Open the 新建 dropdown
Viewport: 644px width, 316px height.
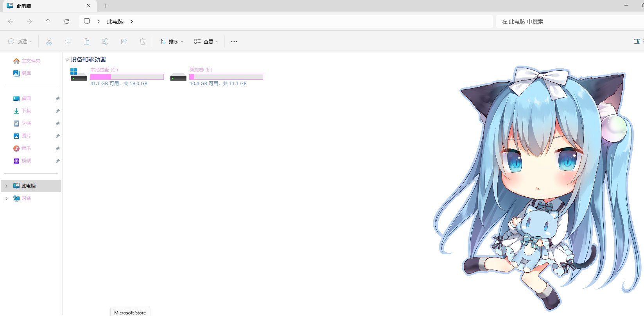[x=20, y=41]
